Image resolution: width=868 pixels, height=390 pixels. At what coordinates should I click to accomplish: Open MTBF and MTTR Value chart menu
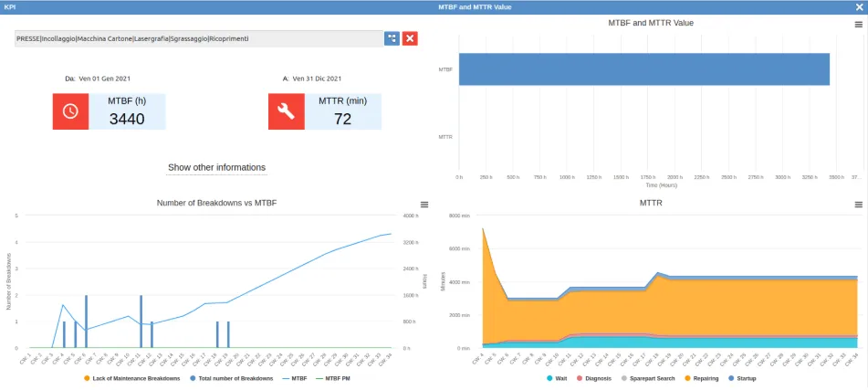[x=858, y=25]
